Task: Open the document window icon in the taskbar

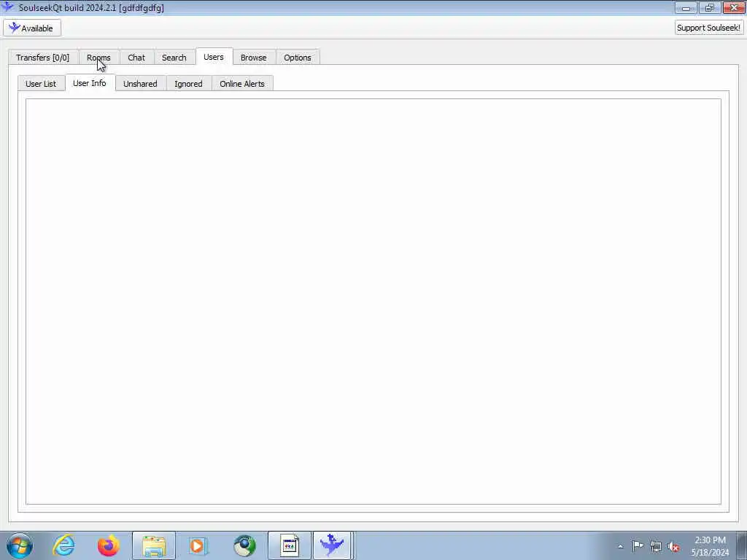Action: (289, 545)
